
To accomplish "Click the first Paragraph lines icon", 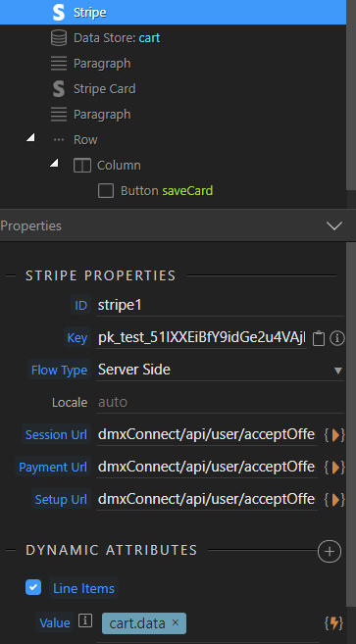I will pyautogui.click(x=59, y=64).
